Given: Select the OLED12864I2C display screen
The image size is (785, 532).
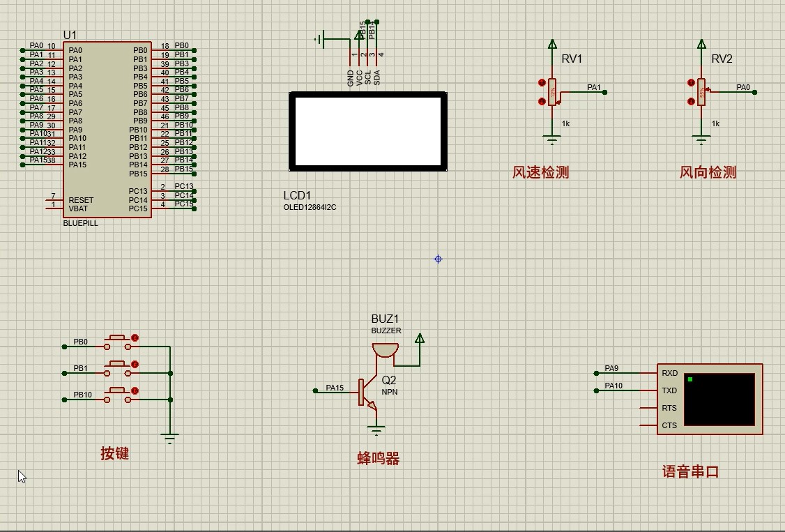Looking at the screenshot, I should pyautogui.click(x=368, y=131).
